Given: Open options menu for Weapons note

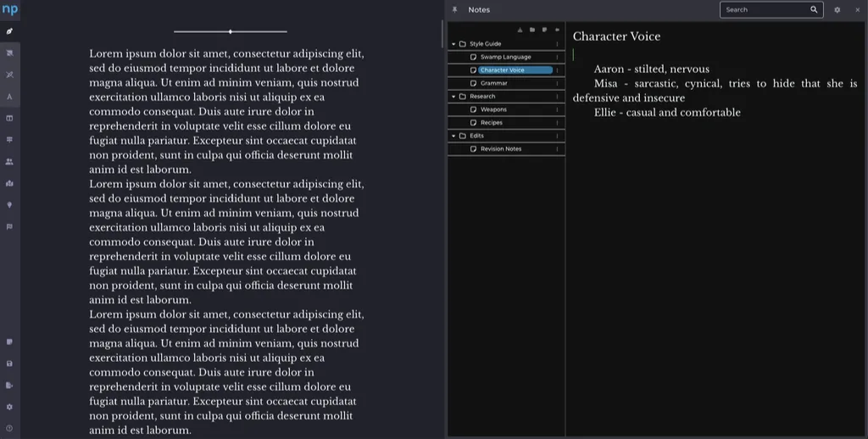Looking at the screenshot, I should [x=557, y=109].
